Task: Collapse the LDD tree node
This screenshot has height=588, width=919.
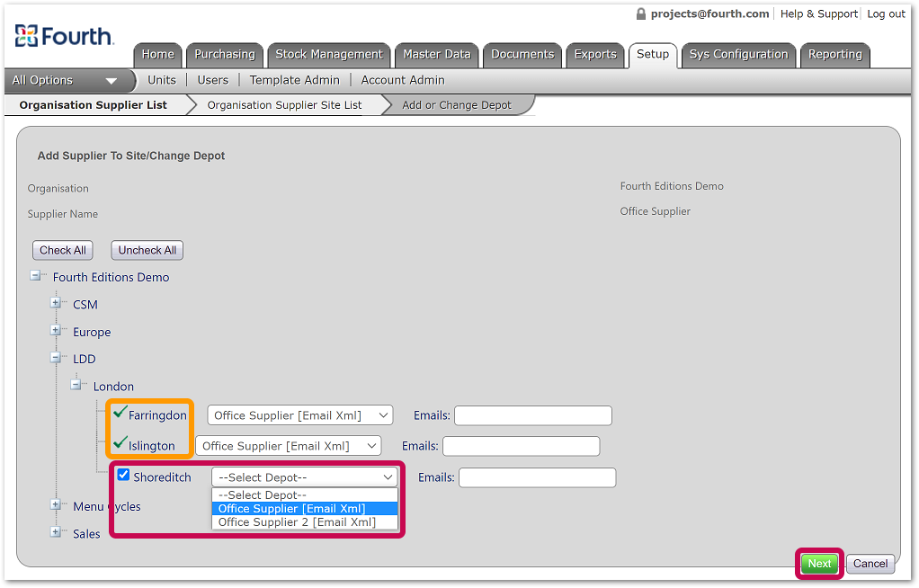Action: point(56,357)
